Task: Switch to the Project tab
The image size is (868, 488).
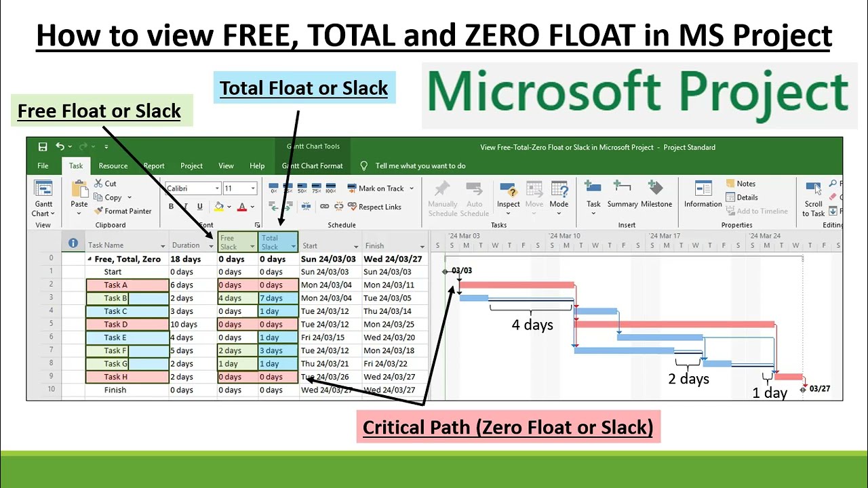Action: coord(191,165)
